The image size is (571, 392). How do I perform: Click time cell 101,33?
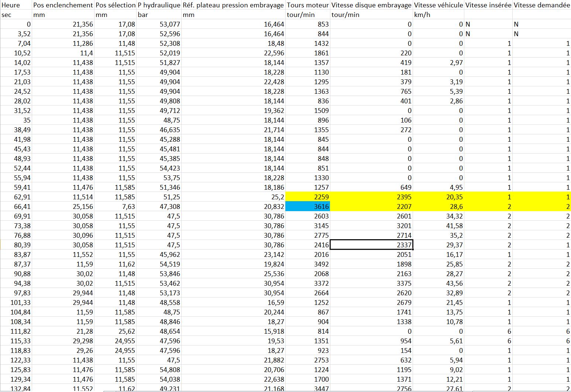(16, 302)
